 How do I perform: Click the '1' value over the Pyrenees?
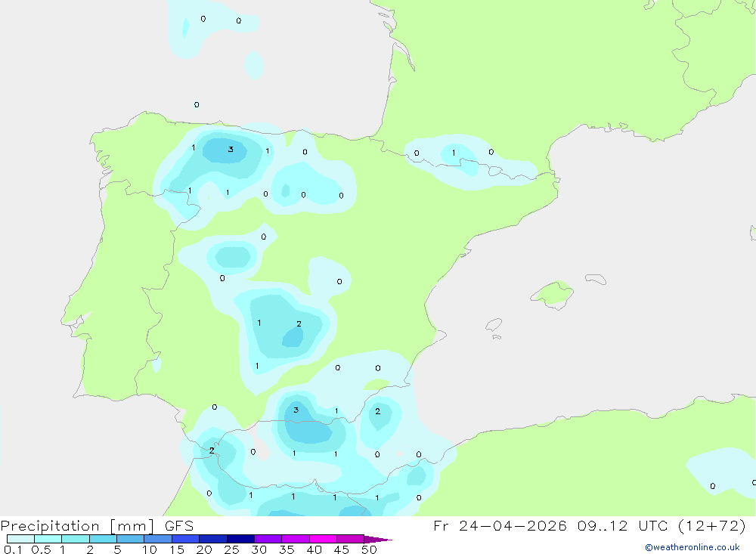pos(453,153)
